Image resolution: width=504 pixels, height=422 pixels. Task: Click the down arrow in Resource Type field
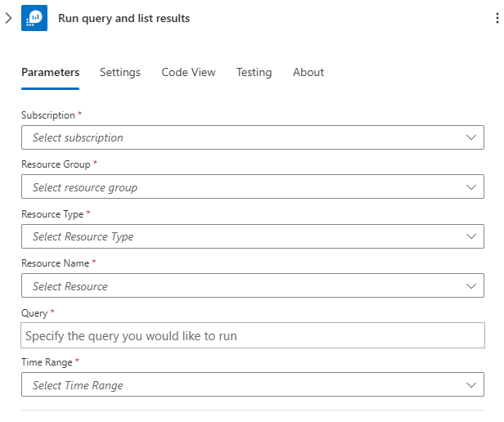471,236
